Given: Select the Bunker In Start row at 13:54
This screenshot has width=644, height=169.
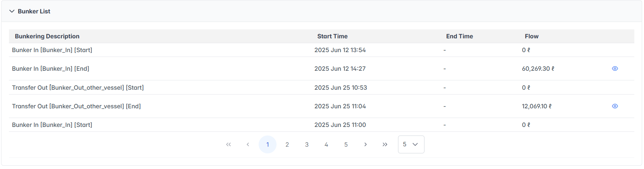Looking at the screenshot, I should coord(52,50).
